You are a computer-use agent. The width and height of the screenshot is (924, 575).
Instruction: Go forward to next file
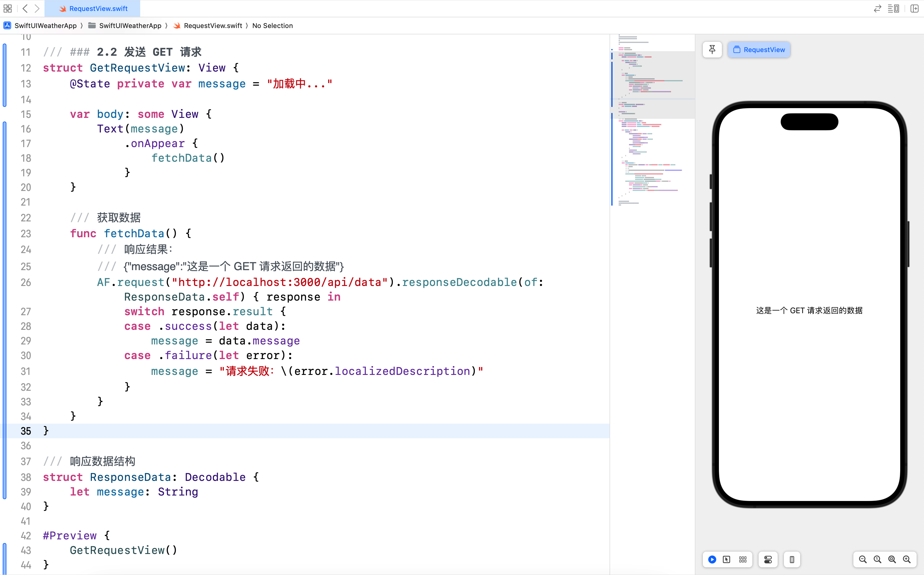pyautogui.click(x=37, y=8)
